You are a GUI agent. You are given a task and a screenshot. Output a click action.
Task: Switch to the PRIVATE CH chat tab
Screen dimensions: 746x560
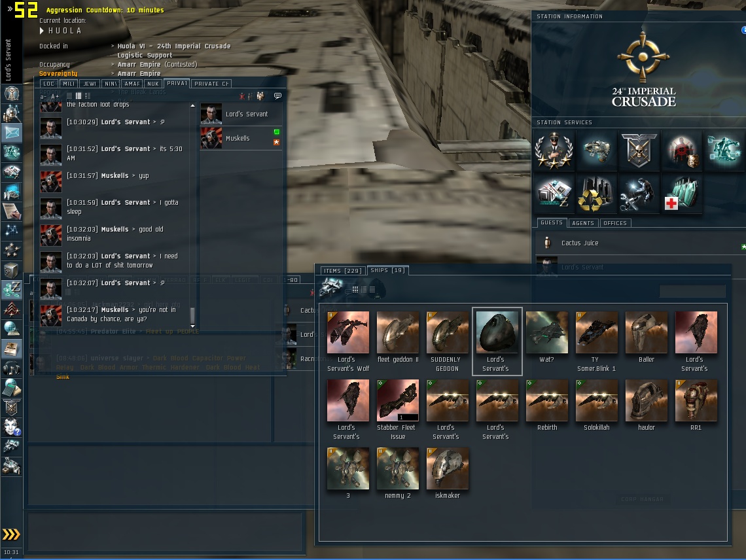pos(212,84)
